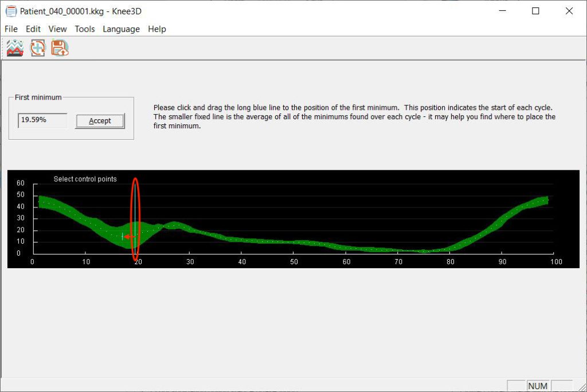
Task: Open the Tools menu
Action: pyautogui.click(x=85, y=29)
